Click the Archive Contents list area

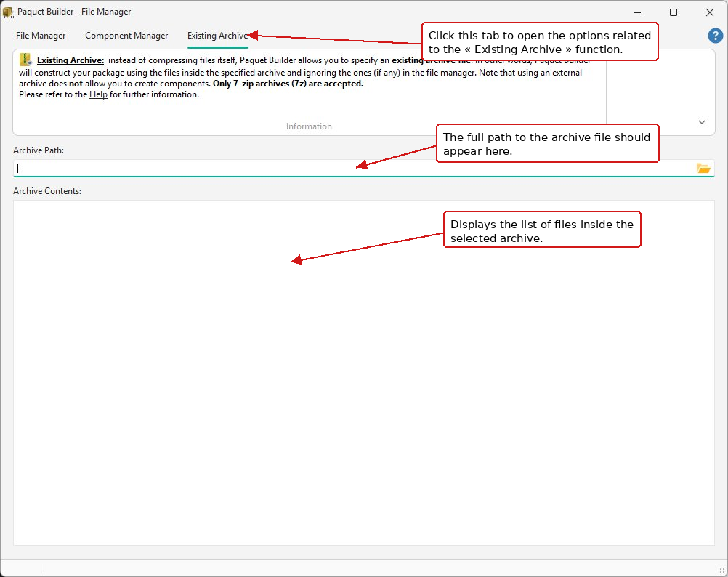[363, 373]
